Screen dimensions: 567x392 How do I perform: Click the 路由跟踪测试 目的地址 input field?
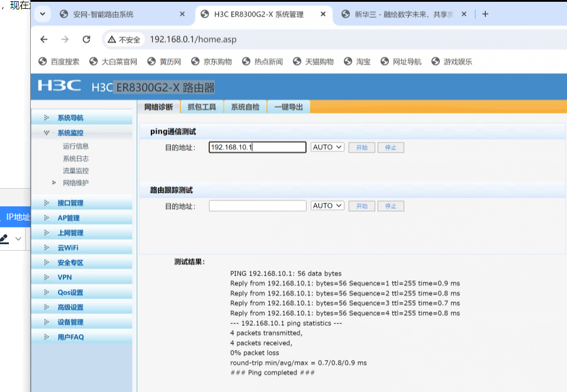pos(257,206)
